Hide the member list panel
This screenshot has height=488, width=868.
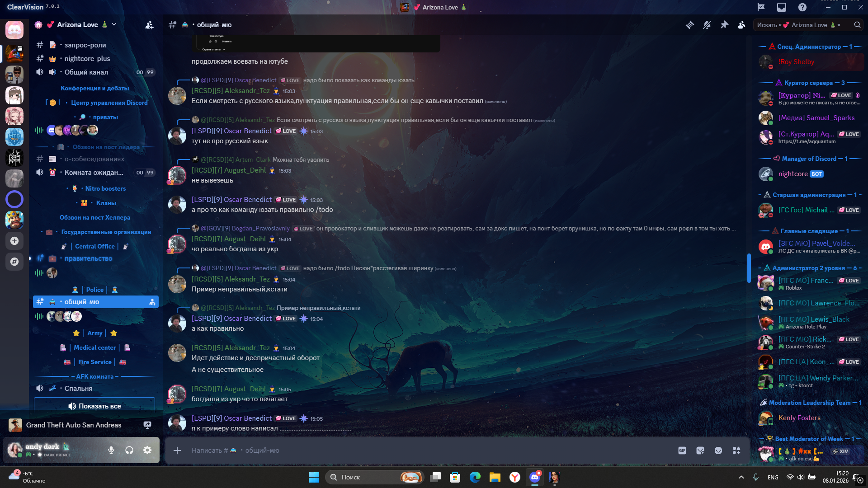[741, 25]
